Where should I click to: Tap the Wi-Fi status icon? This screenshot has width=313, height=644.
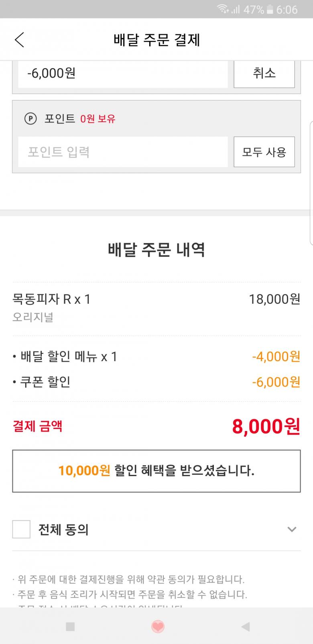[223, 9]
